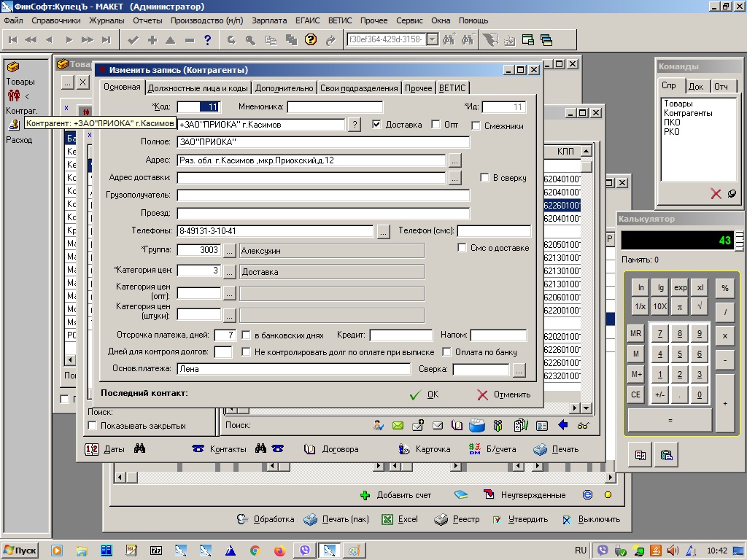The height and width of the screenshot is (560, 747).
Task: Click the Отменить button
Action: pyautogui.click(x=503, y=394)
